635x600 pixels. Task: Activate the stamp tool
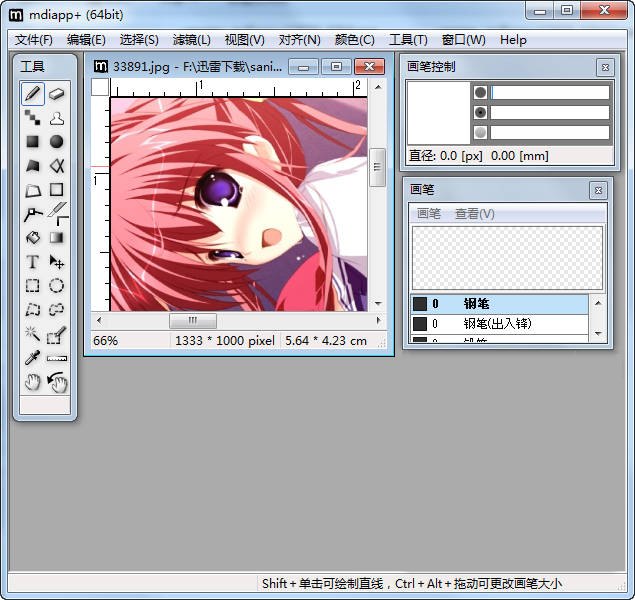[x=57, y=118]
